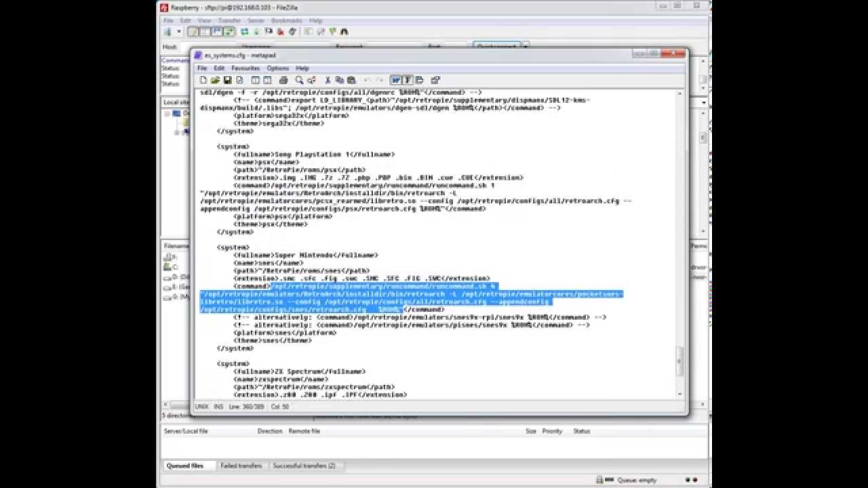Open Find using the magnifier icon
Image resolution: width=868 pixels, height=488 pixels.
[x=300, y=80]
